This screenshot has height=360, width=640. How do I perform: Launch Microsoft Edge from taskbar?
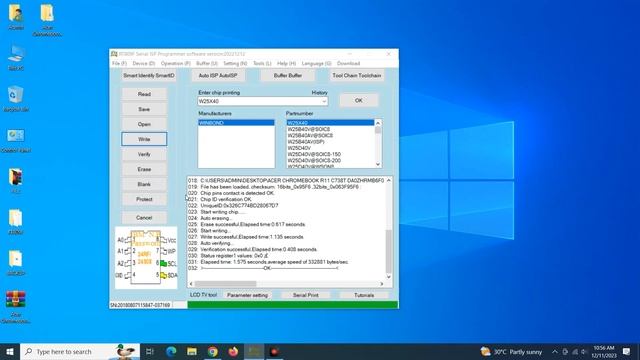coord(171,351)
